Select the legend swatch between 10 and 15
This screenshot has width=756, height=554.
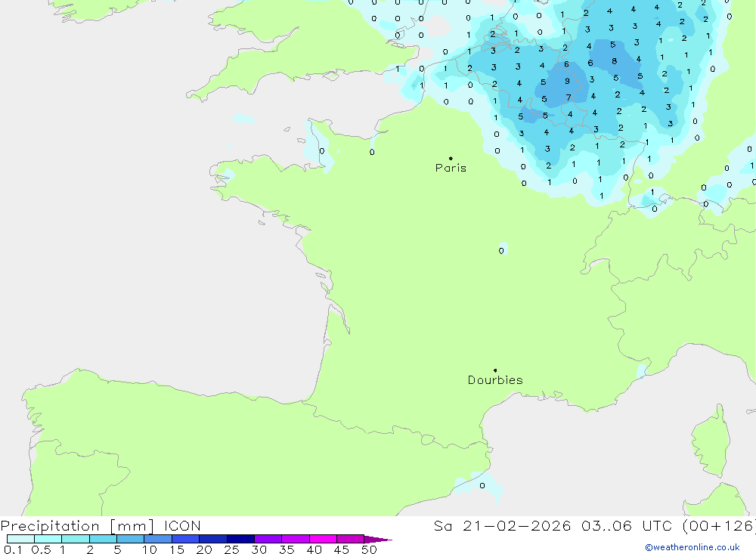[x=158, y=539]
